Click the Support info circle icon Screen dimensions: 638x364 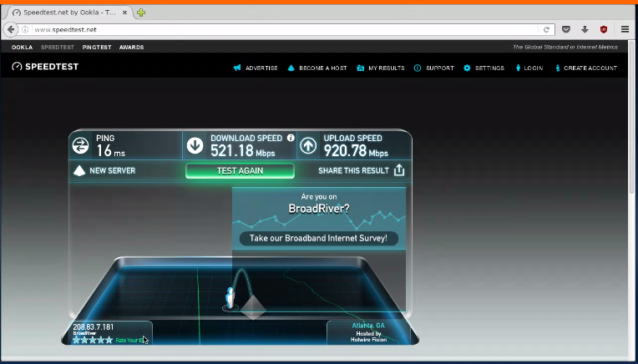[418, 68]
